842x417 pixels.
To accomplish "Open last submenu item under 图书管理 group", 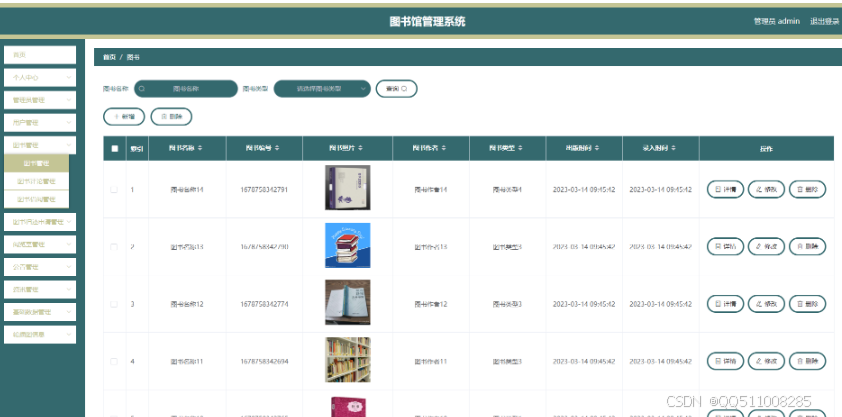I will 37,199.
